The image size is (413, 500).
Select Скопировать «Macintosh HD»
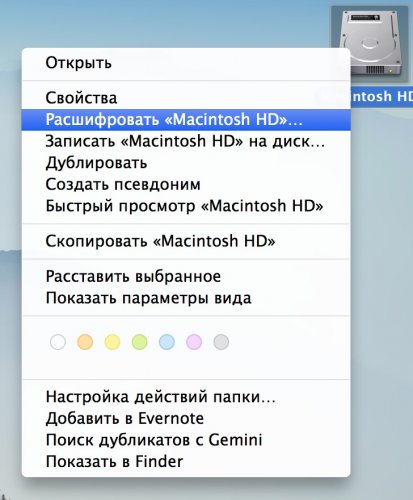click(x=186, y=241)
